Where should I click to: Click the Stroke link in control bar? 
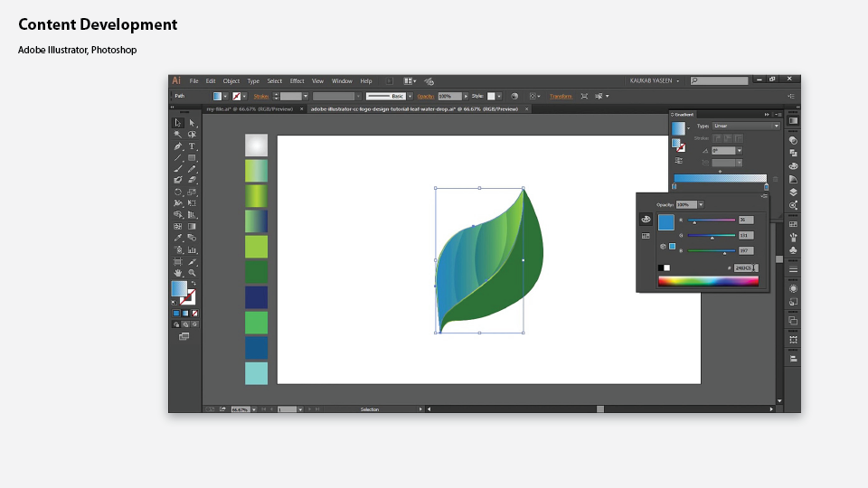point(261,96)
